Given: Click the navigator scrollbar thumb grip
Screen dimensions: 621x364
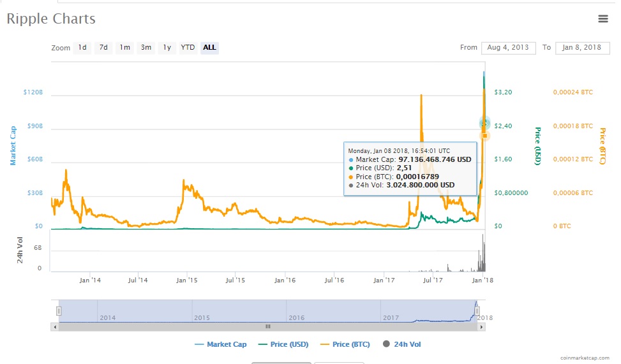Looking at the screenshot, I should pyautogui.click(x=268, y=327).
